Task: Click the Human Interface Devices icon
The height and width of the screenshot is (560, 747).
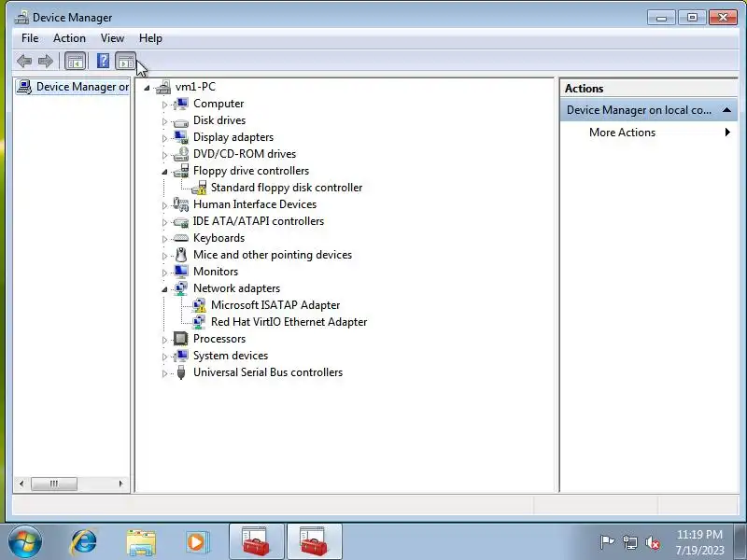Action: tap(180, 204)
